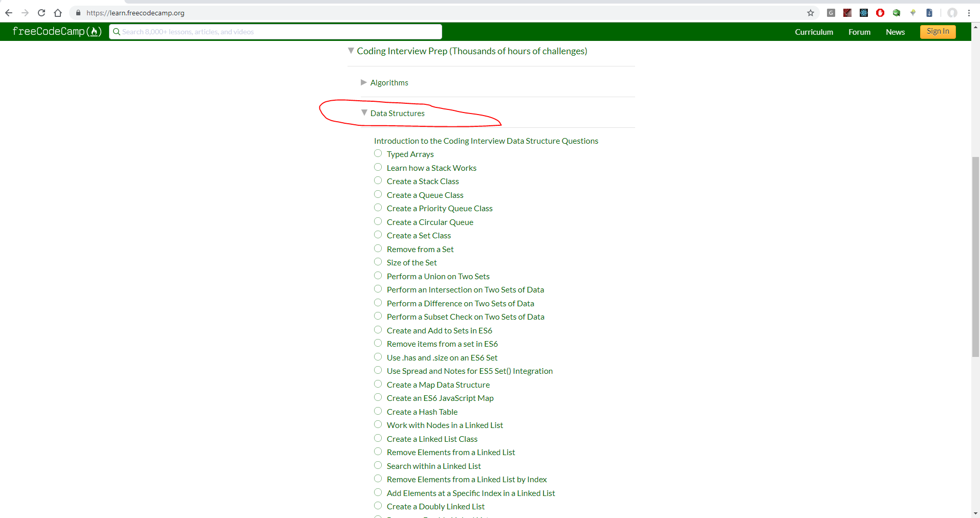
Task: Click the freeCodeCamp logo
Action: click(57, 31)
